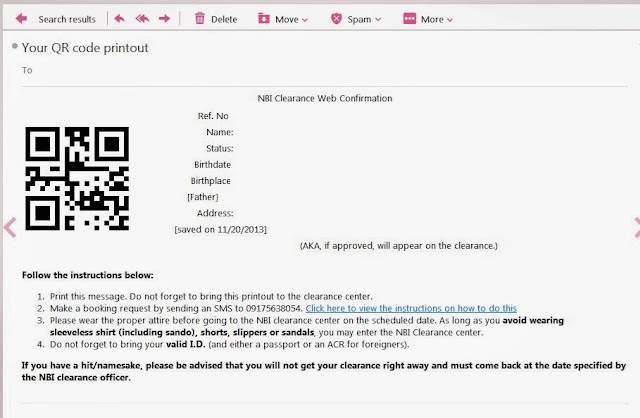Click the 'Your QR code printout' subject
This screenshot has height=418, width=640.
pos(85,48)
